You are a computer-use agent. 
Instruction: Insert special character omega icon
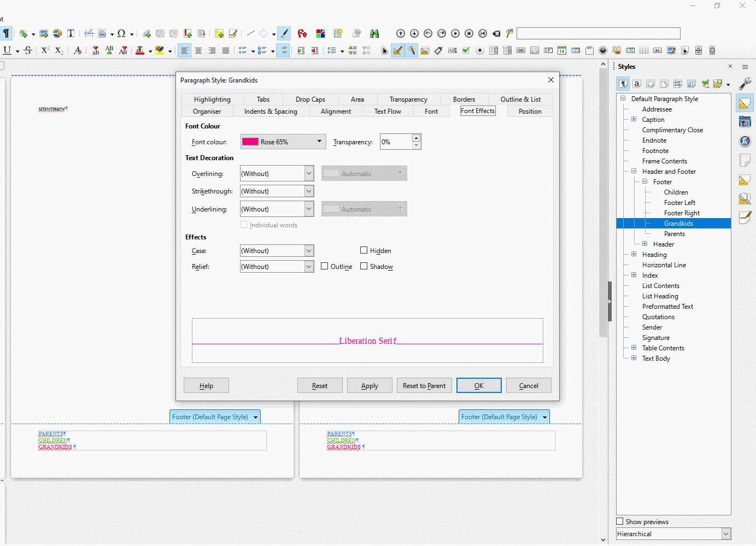pyautogui.click(x=121, y=33)
